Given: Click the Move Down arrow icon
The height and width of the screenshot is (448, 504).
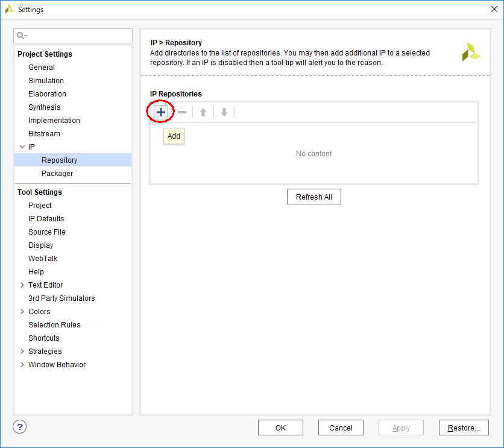Looking at the screenshot, I should 224,112.
